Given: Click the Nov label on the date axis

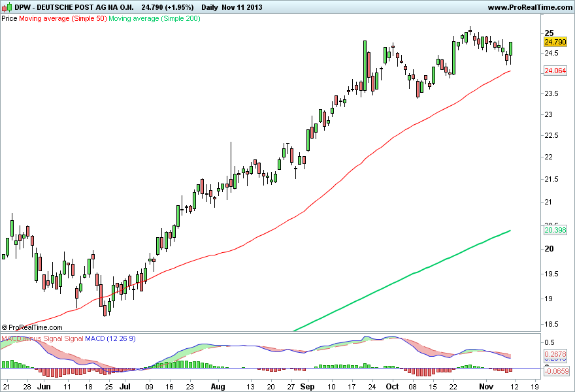Looking at the screenshot, I should [486, 387].
